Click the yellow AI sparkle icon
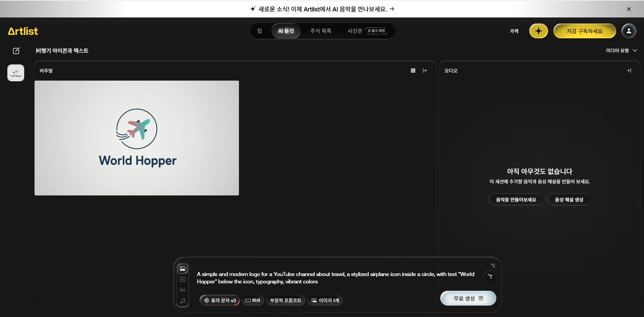Screen dimensions: 644x317 point(538,31)
